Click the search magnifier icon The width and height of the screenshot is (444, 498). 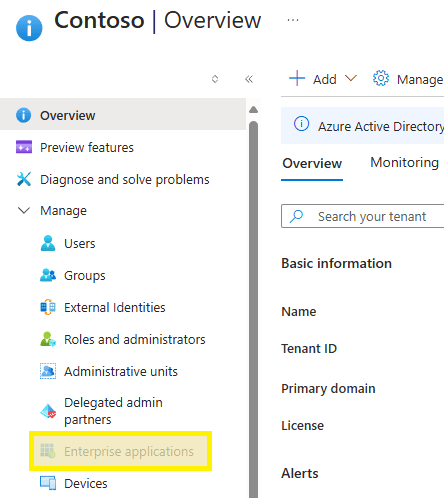(296, 216)
